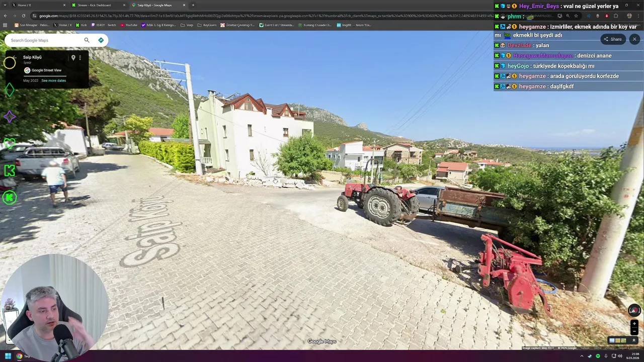Click the Hey_Emir_Beys username in chat
Screen dimensions: 644x362
pyautogui.click(x=539, y=6)
